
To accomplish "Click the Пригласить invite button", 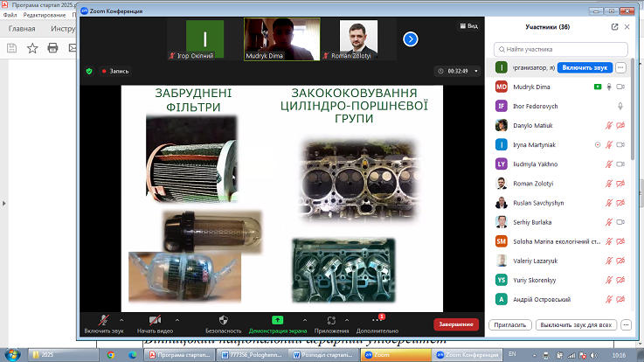I will (512, 324).
